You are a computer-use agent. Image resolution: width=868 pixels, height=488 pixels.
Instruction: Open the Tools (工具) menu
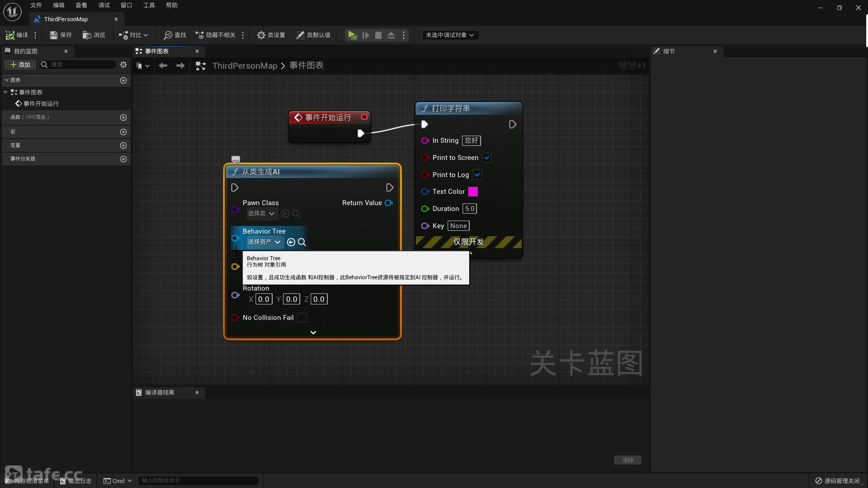149,5
